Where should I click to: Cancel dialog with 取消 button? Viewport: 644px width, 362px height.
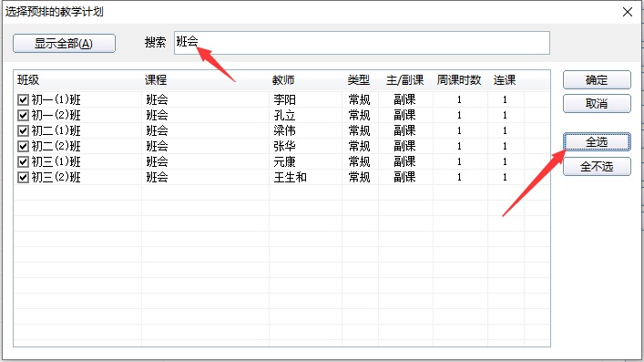(x=597, y=104)
